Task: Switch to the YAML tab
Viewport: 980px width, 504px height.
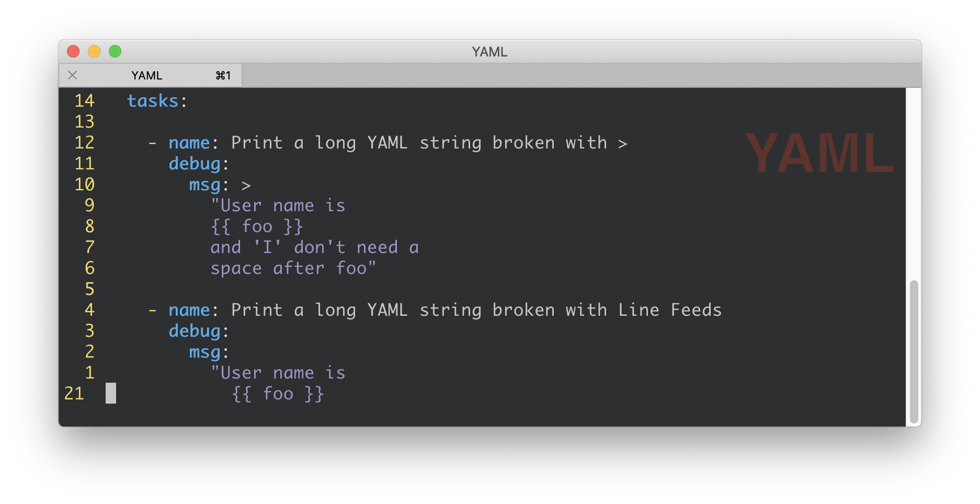Action: [x=147, y=75]
